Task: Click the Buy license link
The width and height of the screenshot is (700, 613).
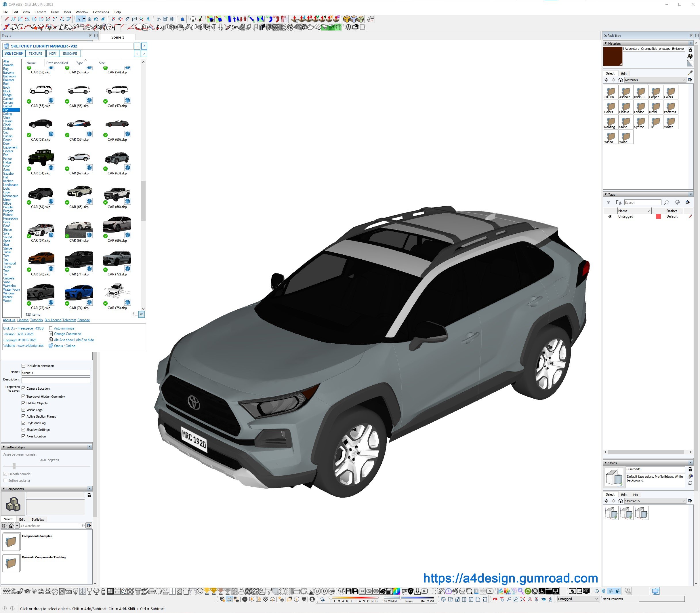Action: pos(53,320)
